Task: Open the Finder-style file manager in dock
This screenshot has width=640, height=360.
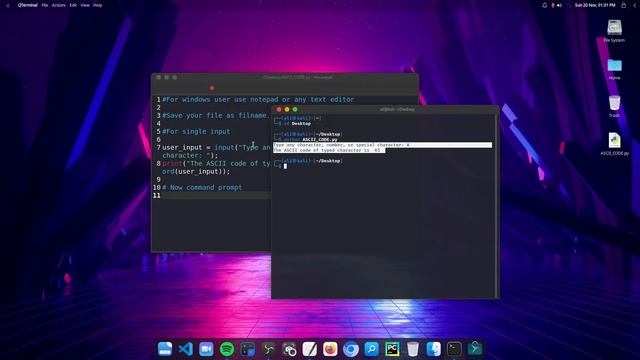Action: [433, 349]
